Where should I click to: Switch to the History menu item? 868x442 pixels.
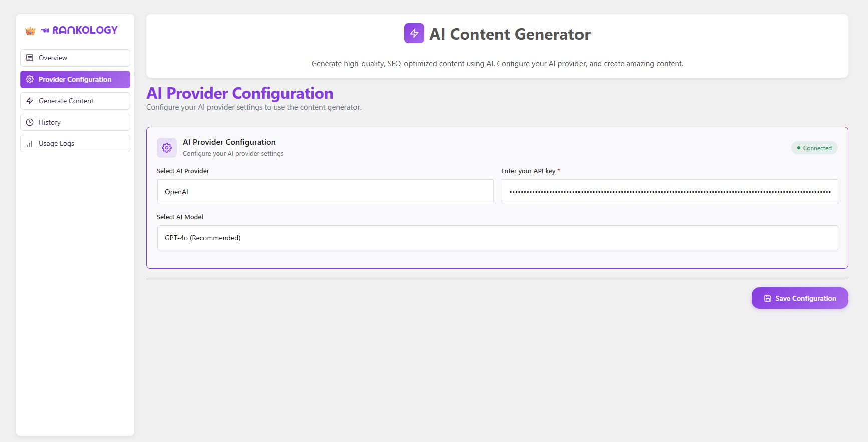(x=75, y=122)
